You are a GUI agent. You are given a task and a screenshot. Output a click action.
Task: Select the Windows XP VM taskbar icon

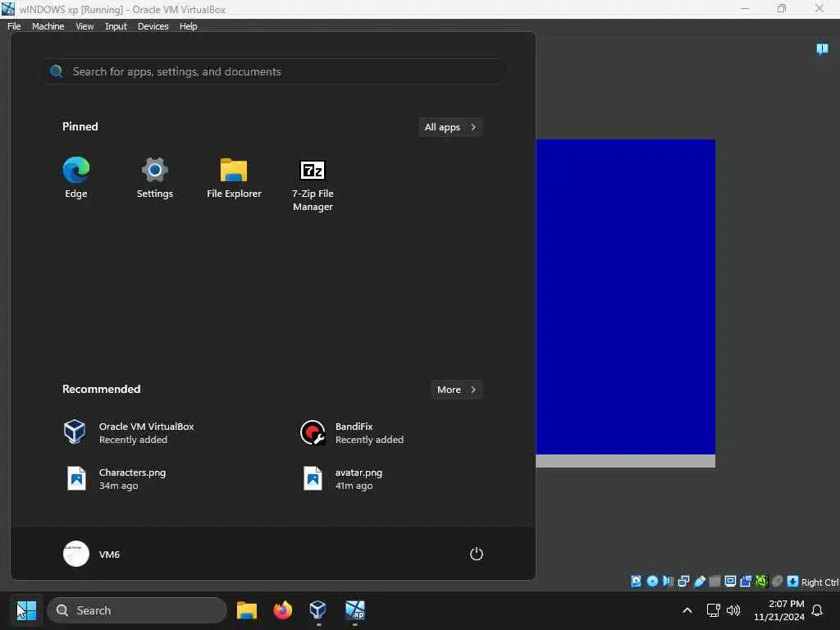tap(354, 610)
